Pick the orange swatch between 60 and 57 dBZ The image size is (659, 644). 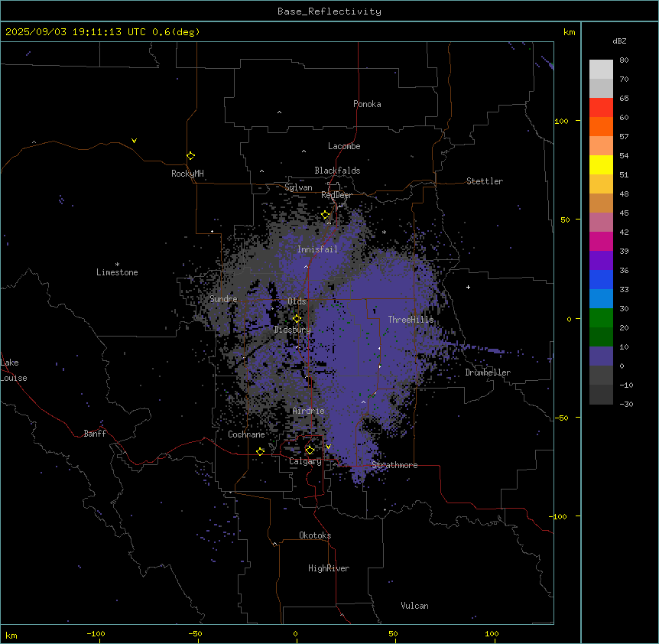point(601,126)
